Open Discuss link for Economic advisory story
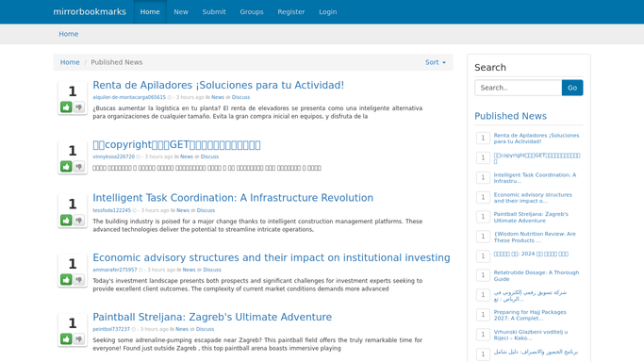The width and height of the screenshot is (644, 362). click(x=212, y=270)
